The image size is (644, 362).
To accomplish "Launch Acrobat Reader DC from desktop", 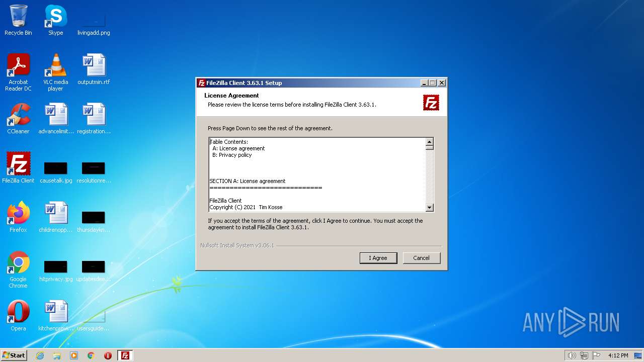I will [x=18, y=72].
